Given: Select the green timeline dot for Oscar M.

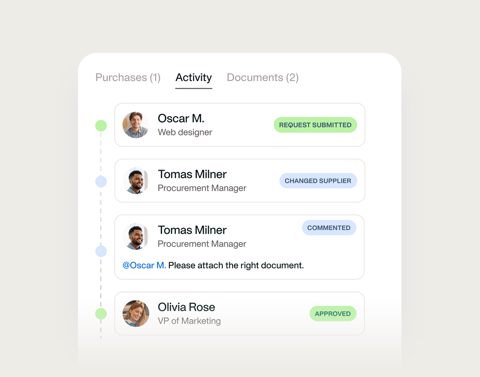Looking at the screenshot, I should tap(101, 126).
